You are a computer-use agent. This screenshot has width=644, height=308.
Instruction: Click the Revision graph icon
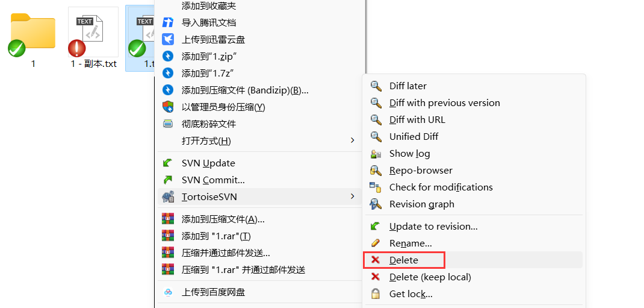pyautogui.click(x=376, y=204)
